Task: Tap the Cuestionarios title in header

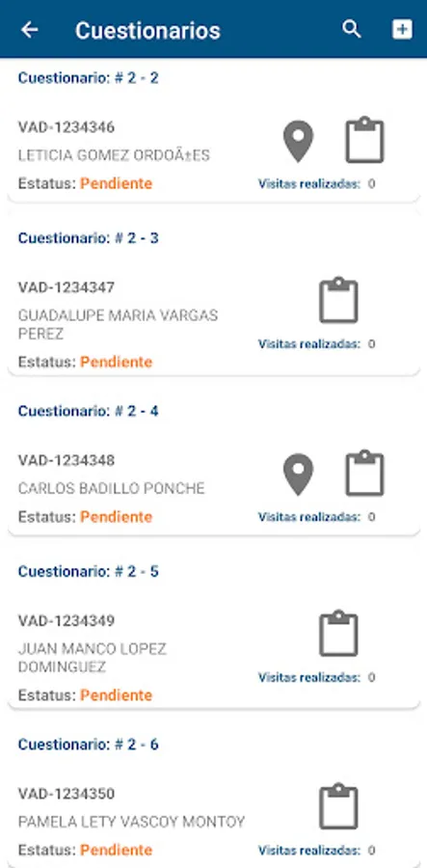Action: pyautogui.click(x=147, y=30)
